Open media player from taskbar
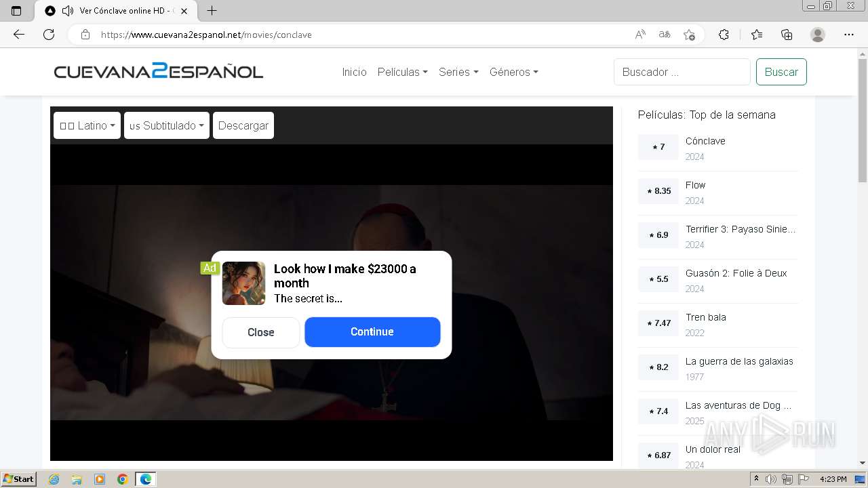The width and height of the screenshot is (868, 488). (100, 479)
